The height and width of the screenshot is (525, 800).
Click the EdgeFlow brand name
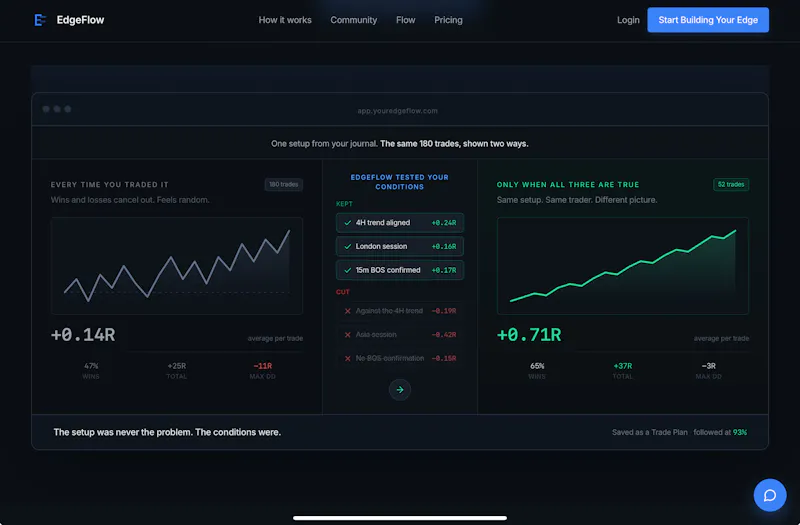(80, 20)
